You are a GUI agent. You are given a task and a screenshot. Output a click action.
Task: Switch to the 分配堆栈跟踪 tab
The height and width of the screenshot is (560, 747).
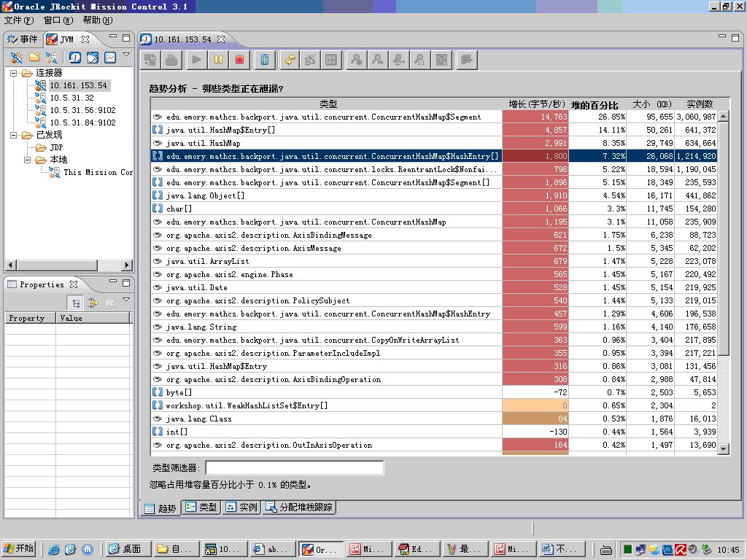[x=300, y=507]
